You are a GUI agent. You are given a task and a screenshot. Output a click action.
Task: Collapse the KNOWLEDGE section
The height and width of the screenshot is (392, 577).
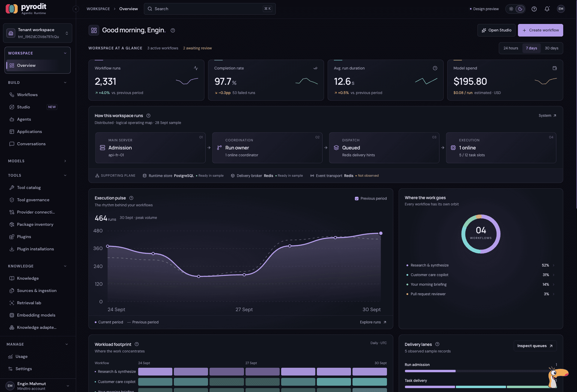pos(65,266)
